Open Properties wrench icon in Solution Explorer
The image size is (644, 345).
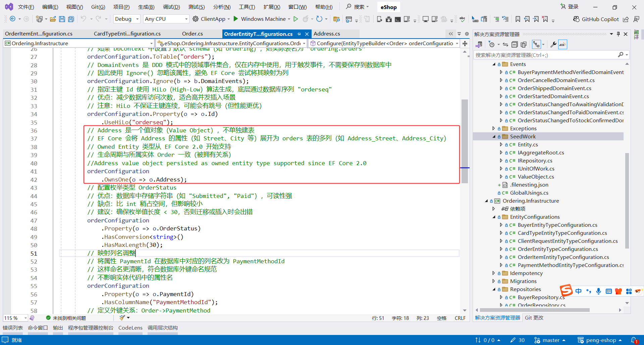pos(553,44)
